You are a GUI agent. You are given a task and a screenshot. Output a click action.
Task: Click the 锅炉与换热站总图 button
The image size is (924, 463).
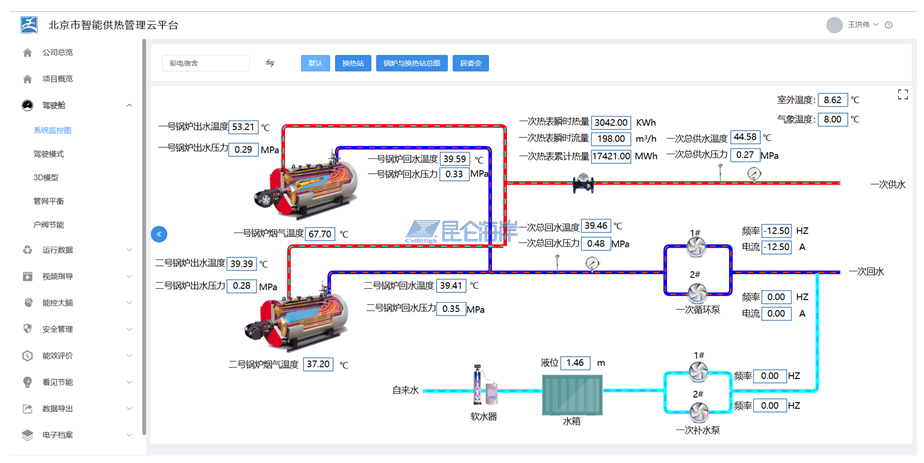(x=411, y=63)
